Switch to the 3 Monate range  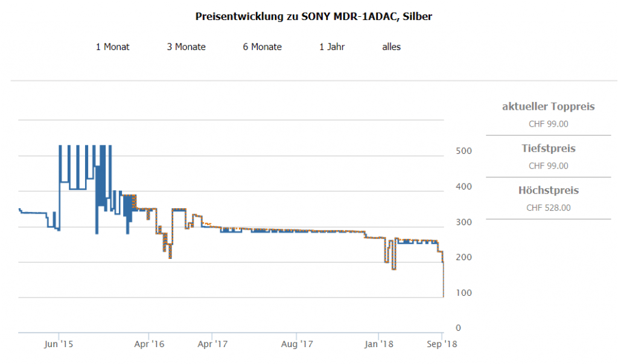point(186,46)
